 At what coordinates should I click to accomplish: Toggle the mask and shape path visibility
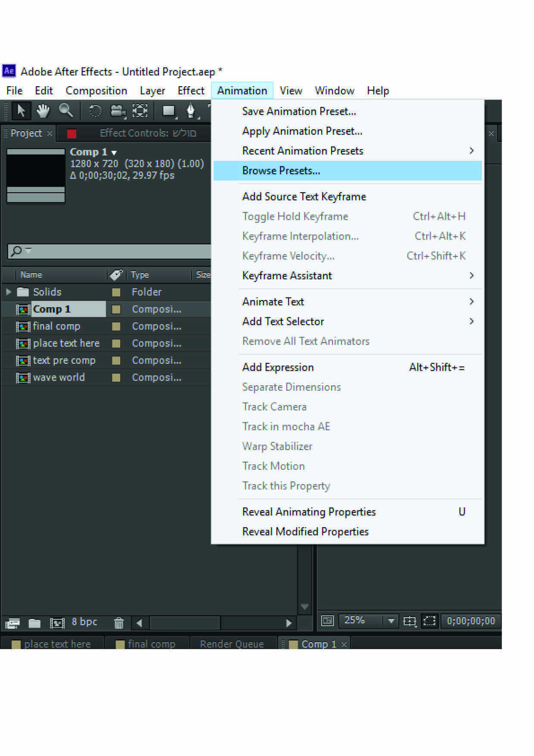pos(430,621)
